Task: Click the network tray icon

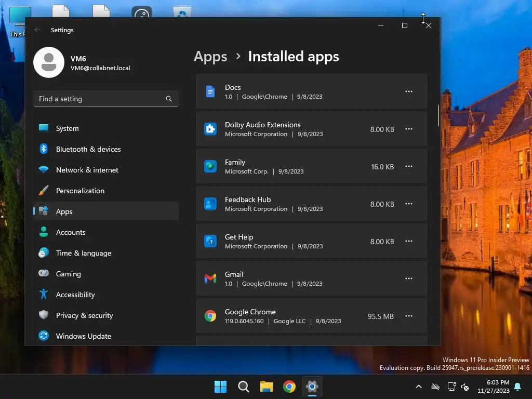Action: click(452, 387)
